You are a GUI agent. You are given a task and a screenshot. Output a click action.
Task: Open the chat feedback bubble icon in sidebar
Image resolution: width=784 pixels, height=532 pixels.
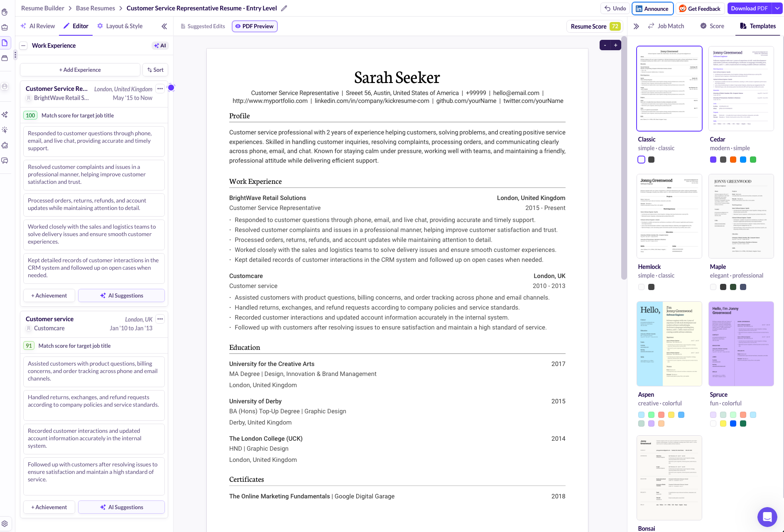(x=5, y=161)
